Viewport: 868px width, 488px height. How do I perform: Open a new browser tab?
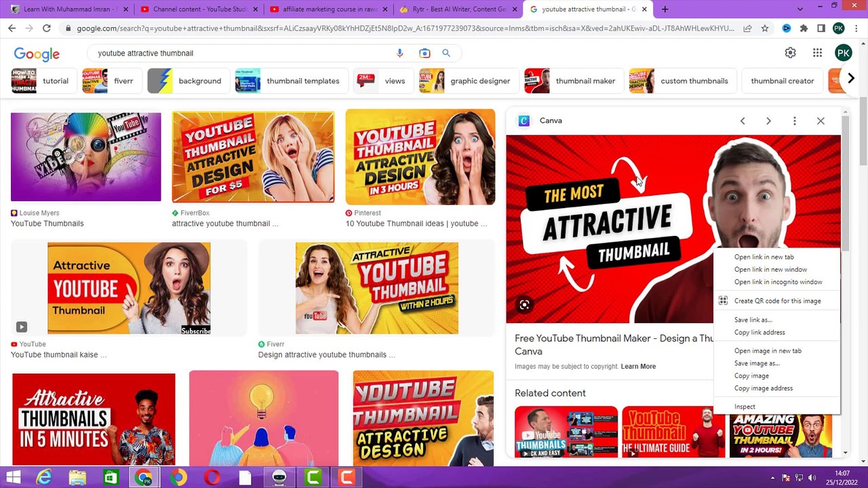pos(665,9)
